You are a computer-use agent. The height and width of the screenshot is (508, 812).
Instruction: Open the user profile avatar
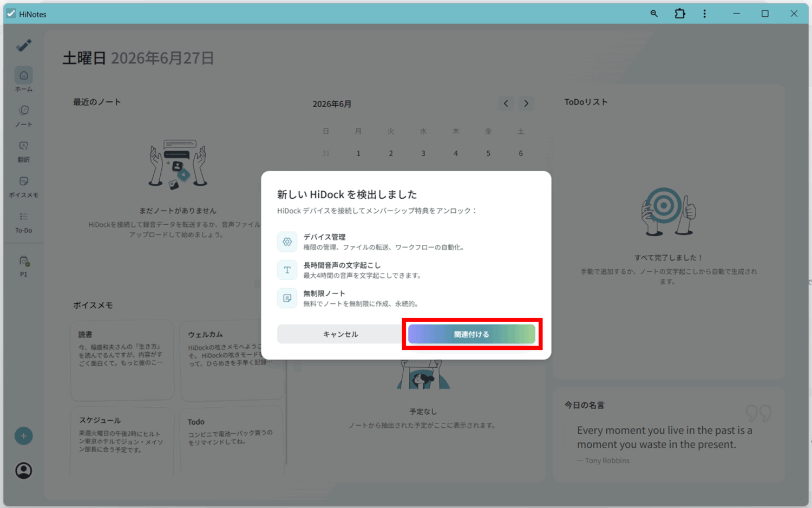point(23,471)
